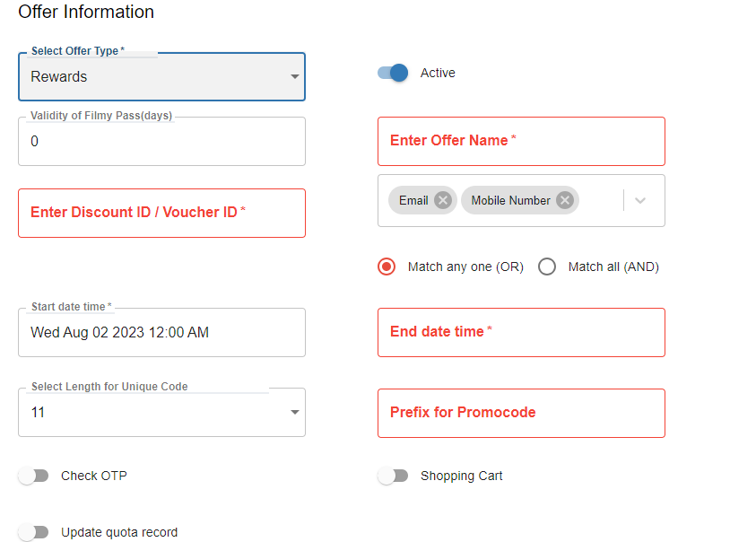The height and width of the screenshot is (542, 756).
Task: Remove the Mobile Number chip using X
Action: point(564,200)
